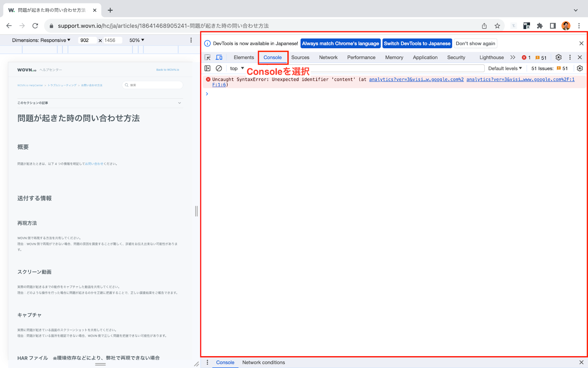Toggle Chrome side panel icon
This screenshot has width=588, height=368.
553,26
